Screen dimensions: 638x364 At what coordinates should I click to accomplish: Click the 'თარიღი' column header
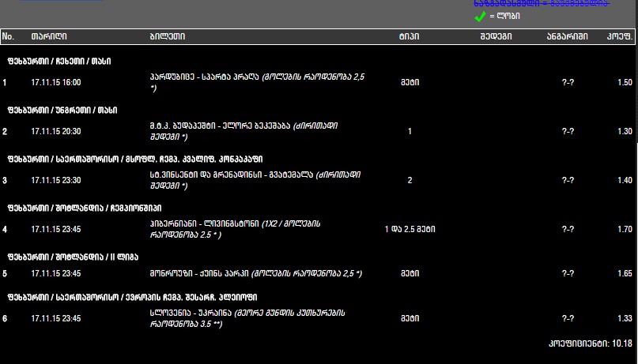point(49,36)
